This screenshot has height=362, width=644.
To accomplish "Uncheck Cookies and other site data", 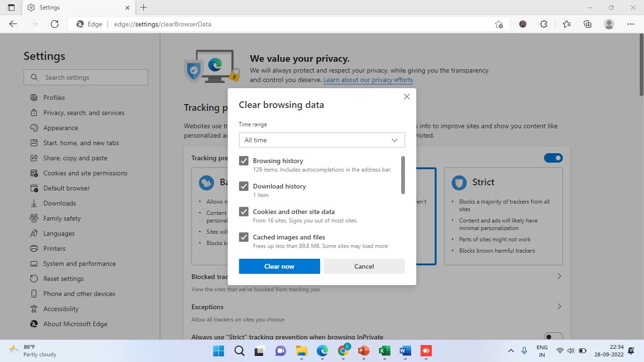I will click(244, 212).
